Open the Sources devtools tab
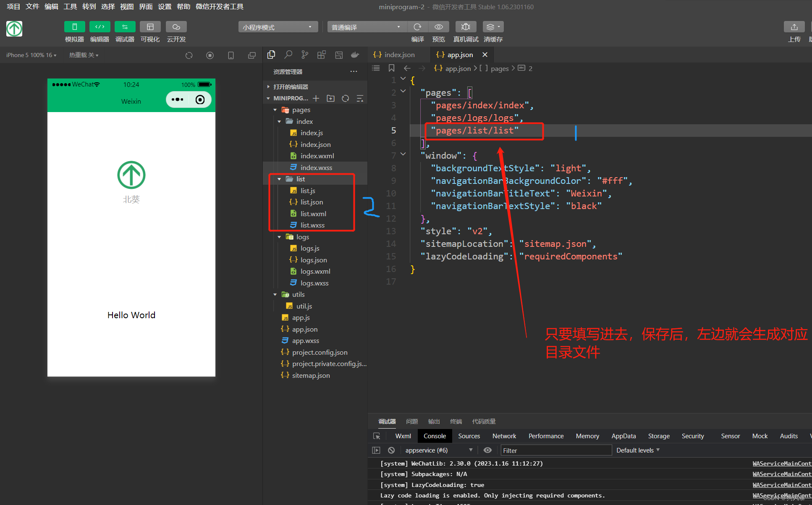The image size is (812, 505). tap(469, 436)
